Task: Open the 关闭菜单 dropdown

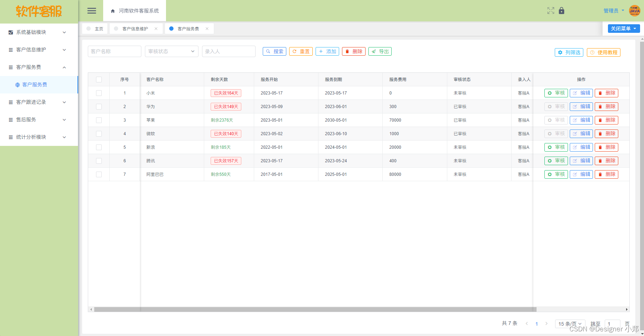Action: click(x=624, y=29)
